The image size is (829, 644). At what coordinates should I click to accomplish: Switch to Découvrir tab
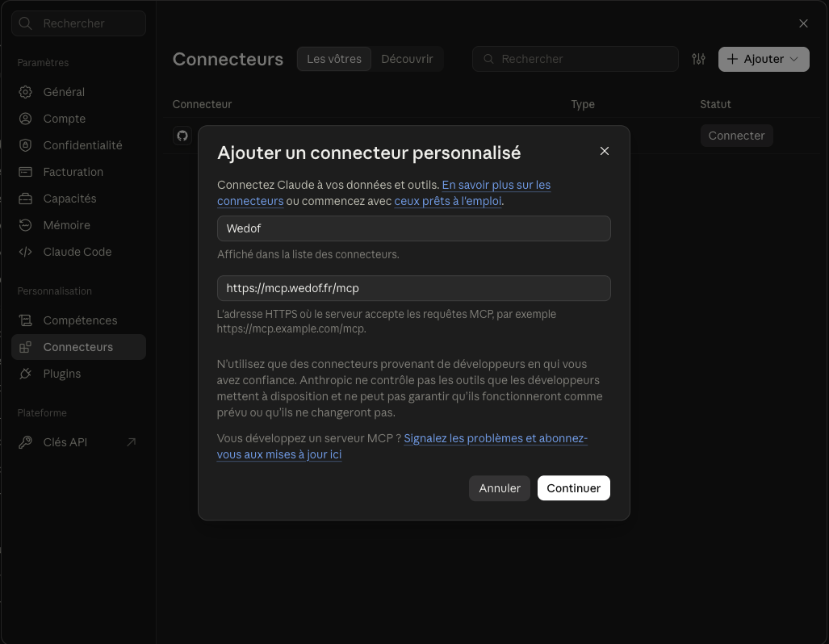pyautogui.click(x=407, y=59)
